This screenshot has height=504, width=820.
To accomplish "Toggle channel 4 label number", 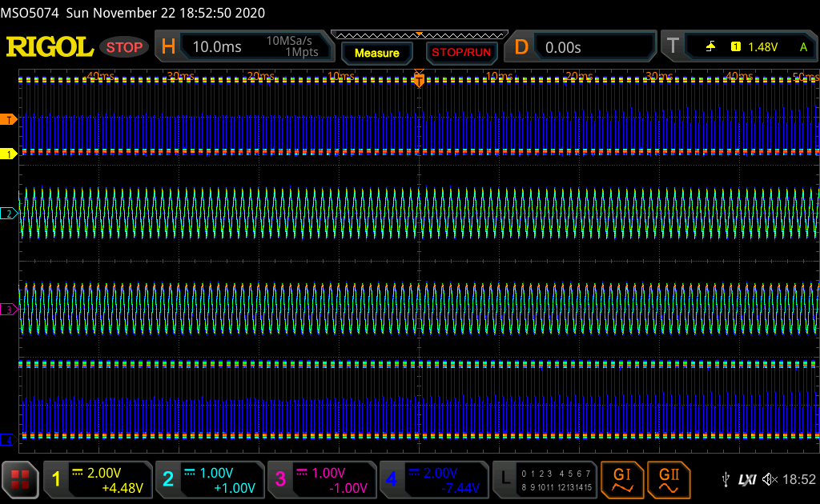I will coord(392,479).
